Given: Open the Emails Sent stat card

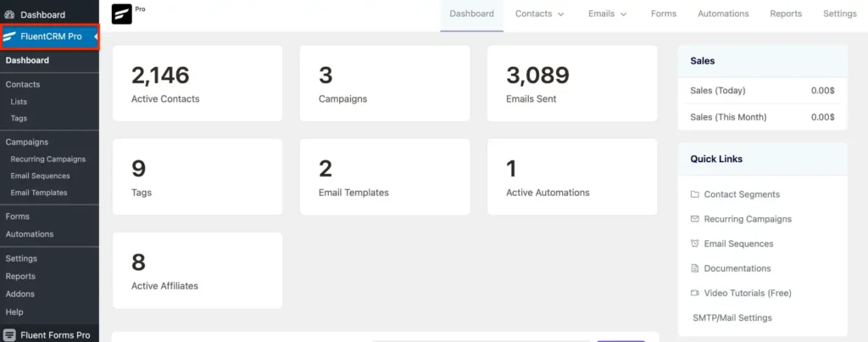Looking at the screenshot, I should [x=572, y=83].
